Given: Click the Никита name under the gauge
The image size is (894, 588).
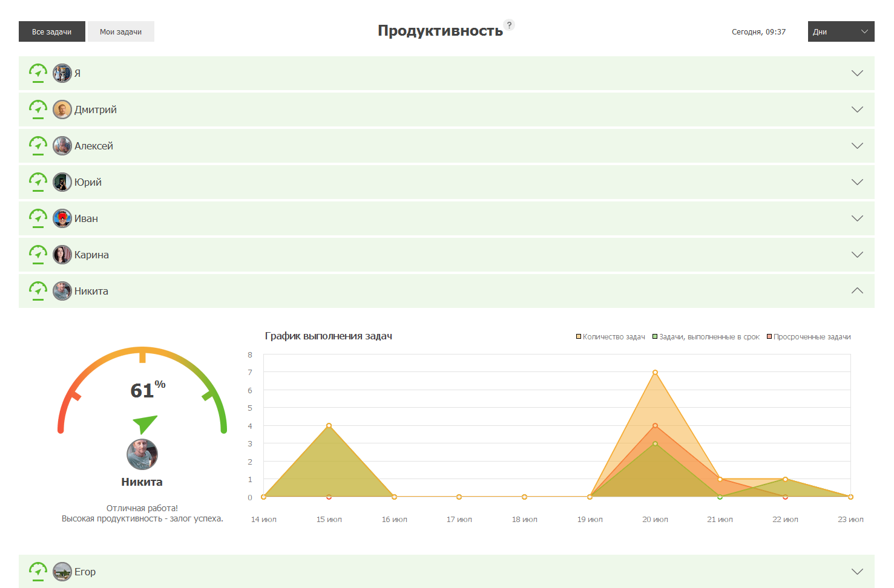Looking at the screenshot, I should tap(142, 482).
